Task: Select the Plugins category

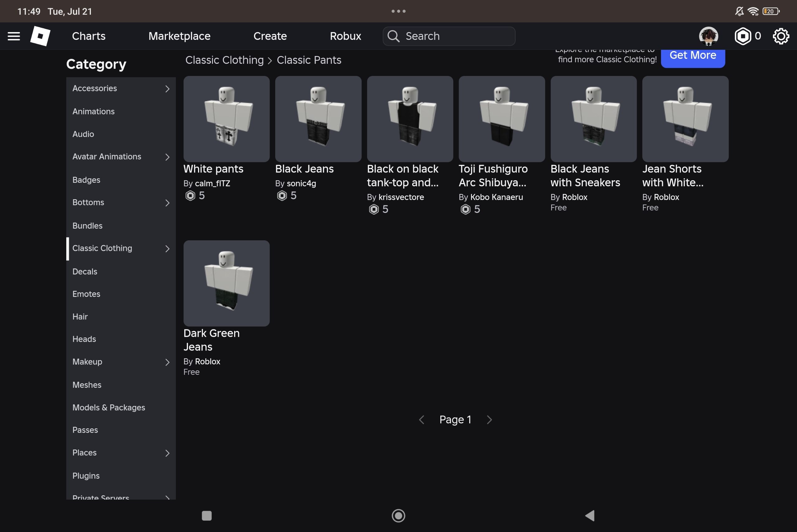Action: (x=121, y=476)
